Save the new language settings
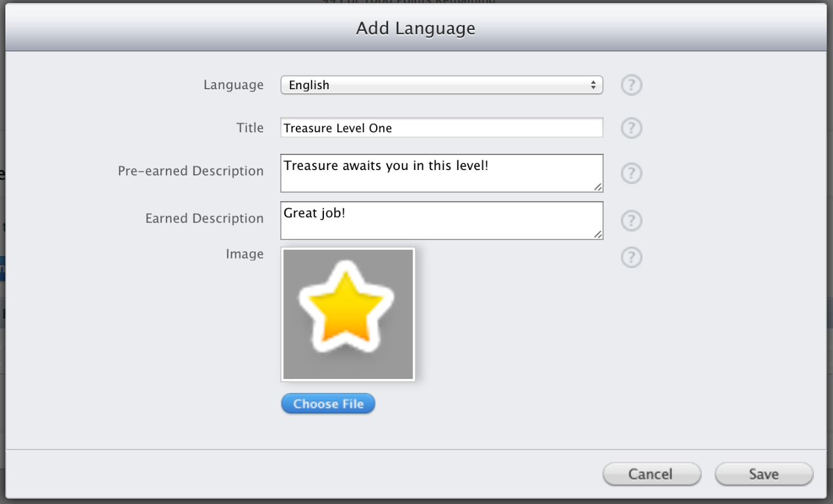The width and height of the screenshot is (833, 504). pyautogui.click(x=764, y=474)
